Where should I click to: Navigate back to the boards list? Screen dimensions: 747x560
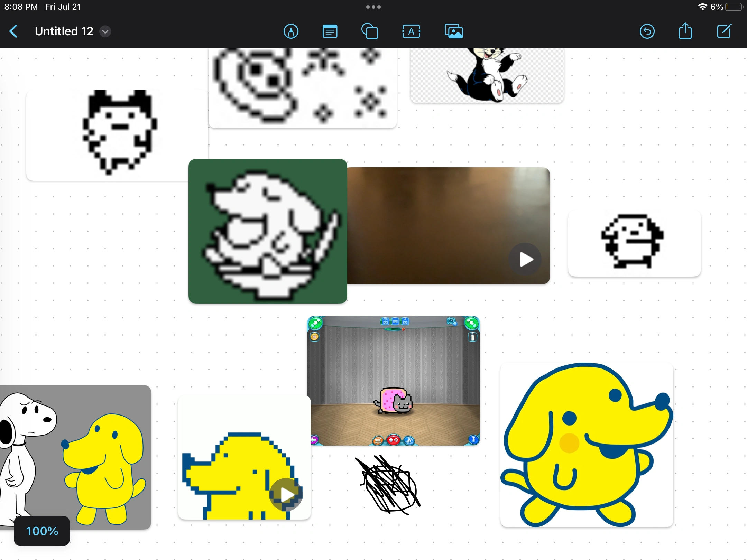click(x=13, y=31)
